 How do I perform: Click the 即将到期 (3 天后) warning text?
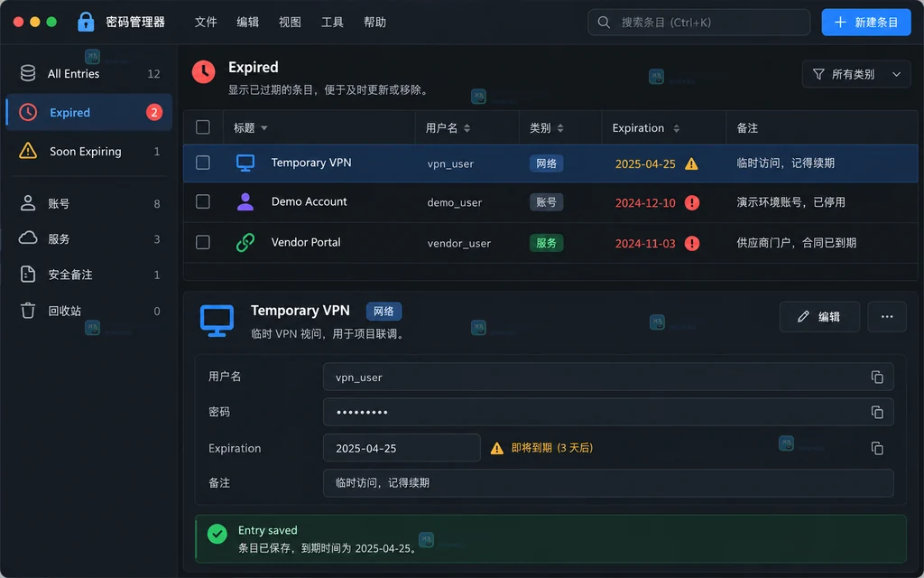pos(552,448)
